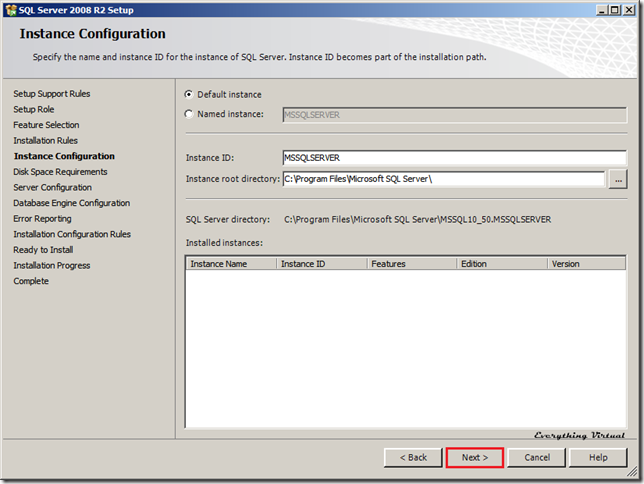Select Disk Space Requirements step
The image size is (644, 484).
(60, 172)
